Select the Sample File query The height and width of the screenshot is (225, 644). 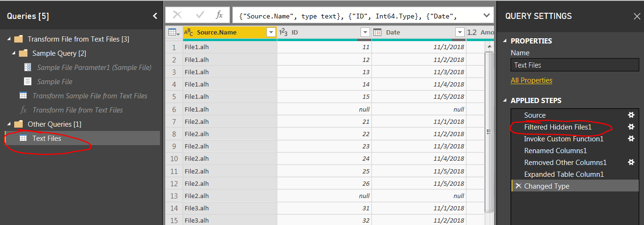point(55,82)
